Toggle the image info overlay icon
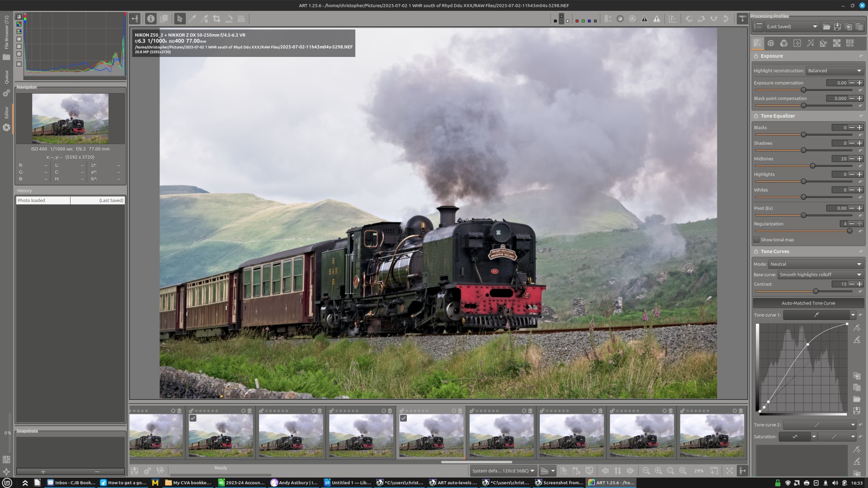868x488 pixels. point(151,19)
